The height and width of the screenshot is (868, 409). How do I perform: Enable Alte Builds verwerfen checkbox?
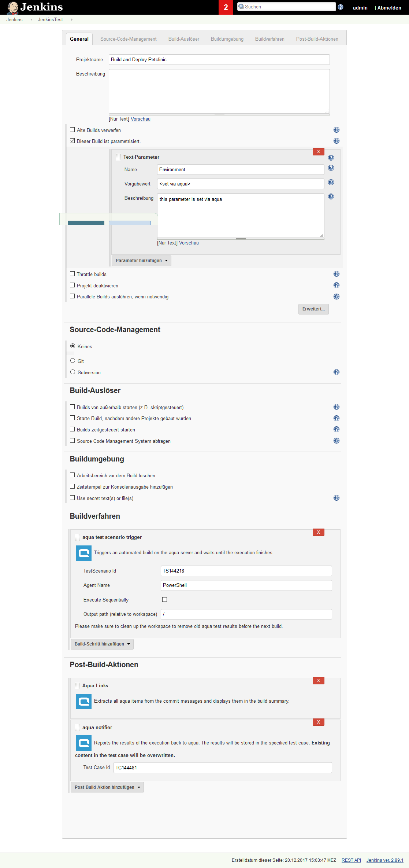pos(72,130)
